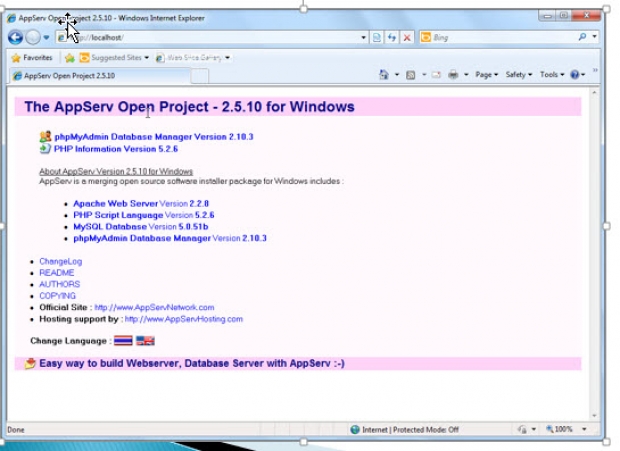The height and width of the screenshot is (451, 620).
Task: Click the envelope icon beside Easy way text
Action: click(x=30, y=363)
